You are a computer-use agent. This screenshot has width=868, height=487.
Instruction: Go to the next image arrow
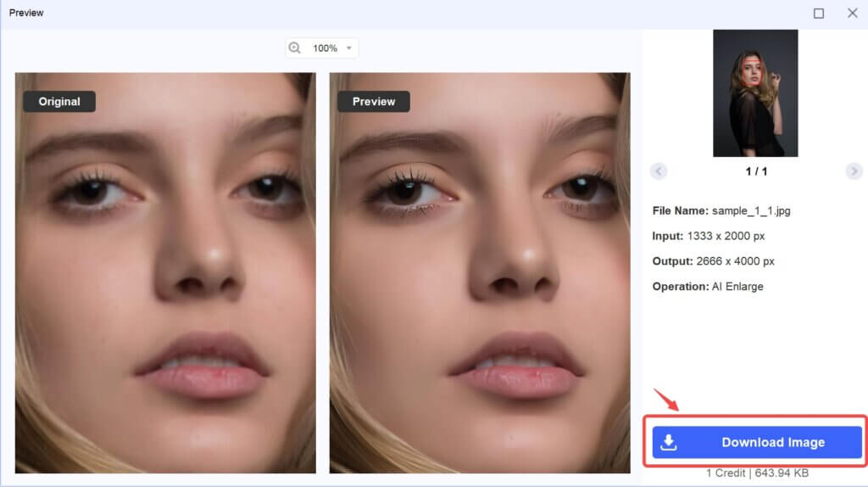pyautogui.click(x=854, y=171)
